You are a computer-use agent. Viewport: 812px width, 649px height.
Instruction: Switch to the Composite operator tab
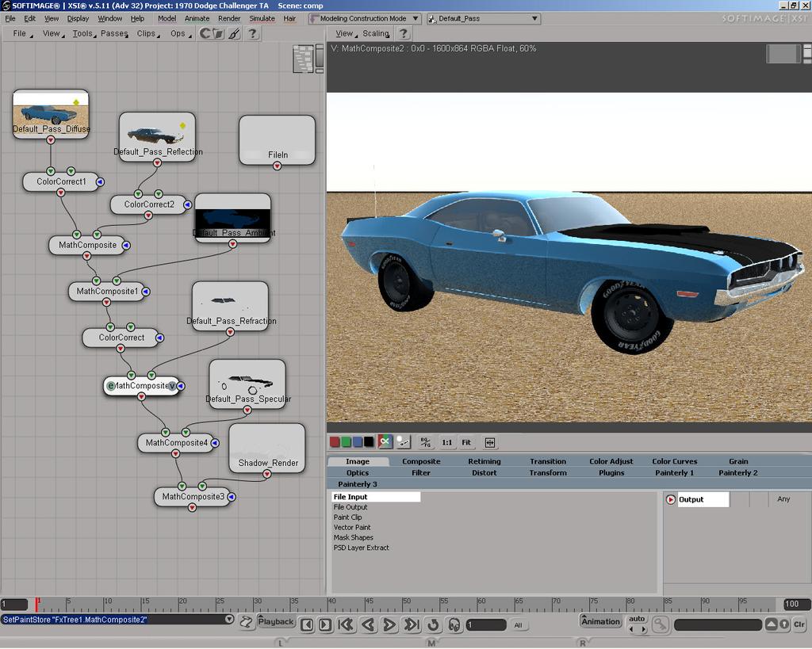coord(421,462)
